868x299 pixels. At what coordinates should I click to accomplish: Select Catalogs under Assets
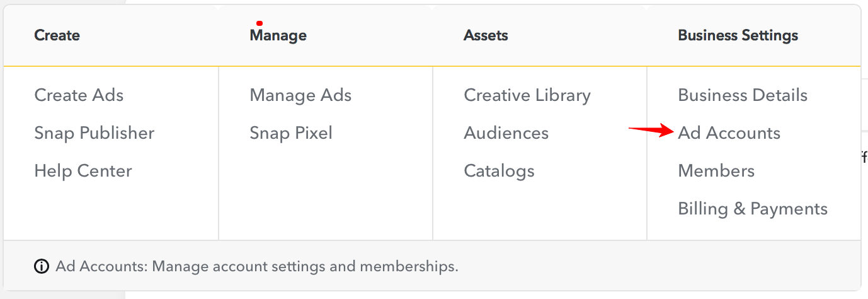click(499, 171)
